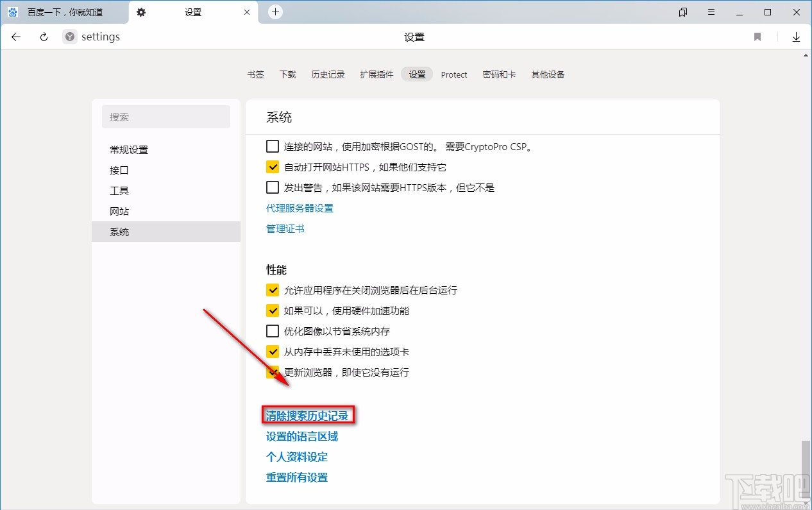Open 代理服务器设置
The width and height of the screenshot is (812, 510).
[300, 208]
